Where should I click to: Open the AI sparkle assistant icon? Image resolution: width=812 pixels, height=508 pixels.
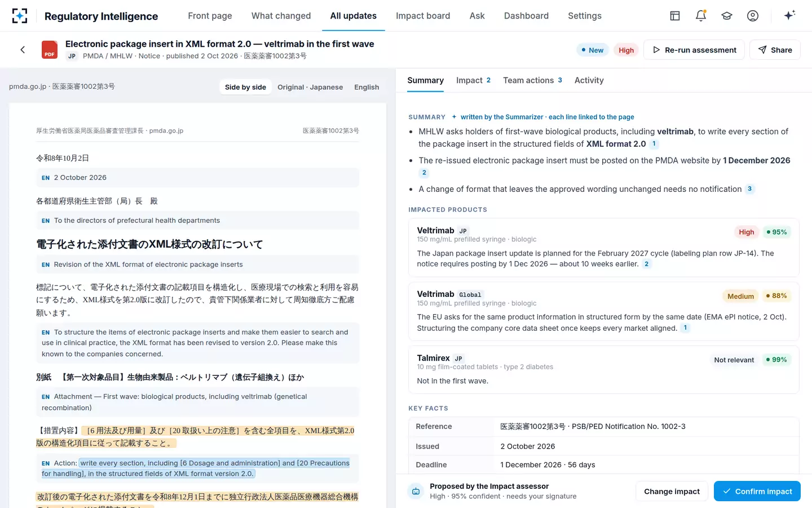[x=789, y=15]
